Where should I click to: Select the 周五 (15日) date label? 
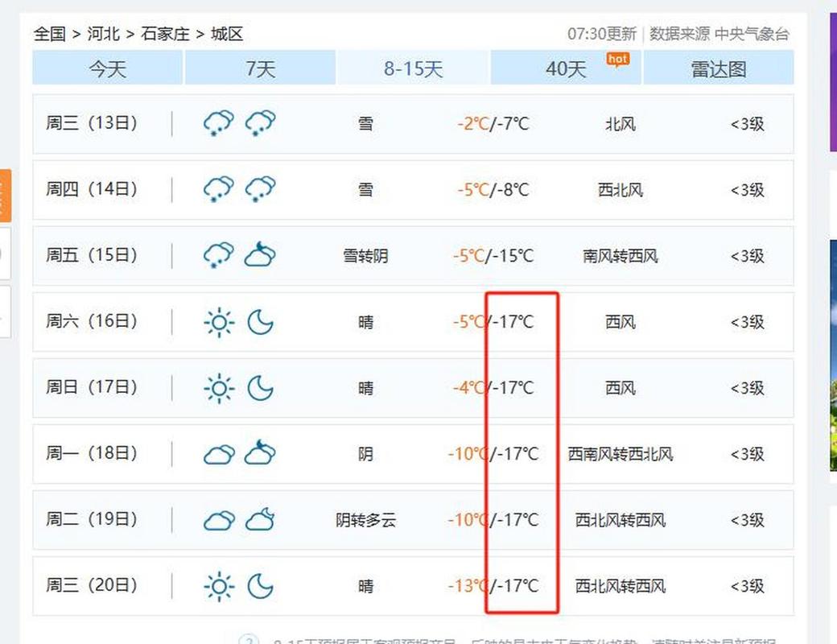tap(91, 254)
